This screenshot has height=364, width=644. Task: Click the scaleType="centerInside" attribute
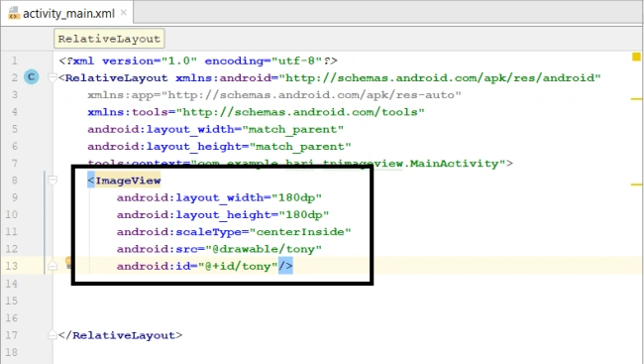coord(234,232)
